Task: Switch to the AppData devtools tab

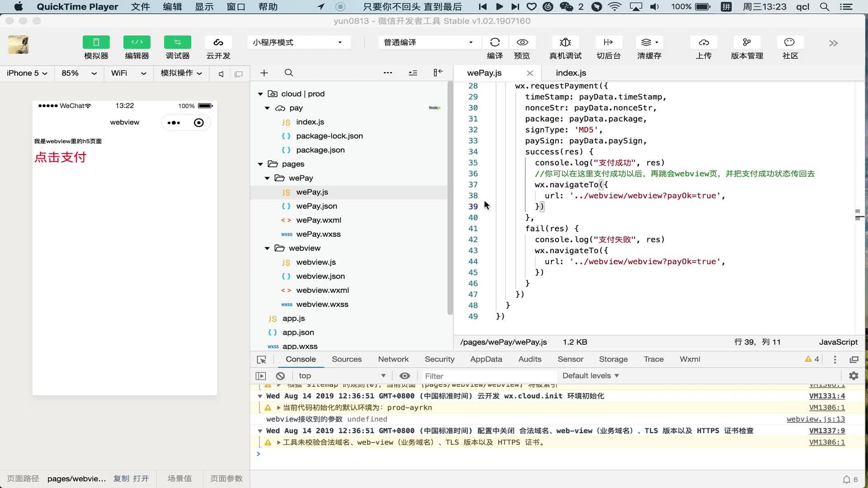Action: 486,359
